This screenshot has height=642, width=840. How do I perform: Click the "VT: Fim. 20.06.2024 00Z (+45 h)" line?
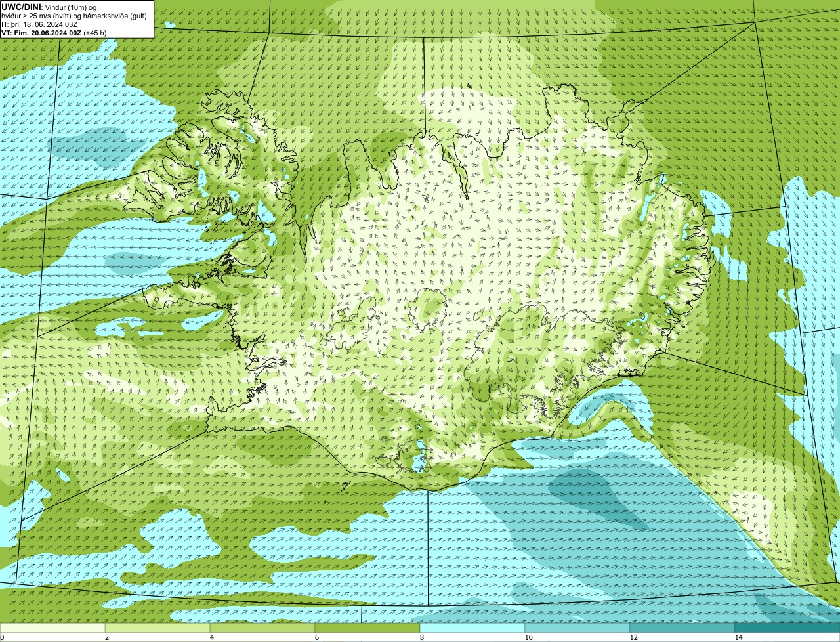(54, 32)
